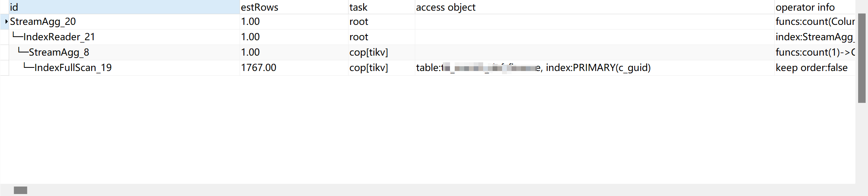Click the estRows cell for StreamAgg_20
The width and height of the screenshot is (868, 196).
250,22
